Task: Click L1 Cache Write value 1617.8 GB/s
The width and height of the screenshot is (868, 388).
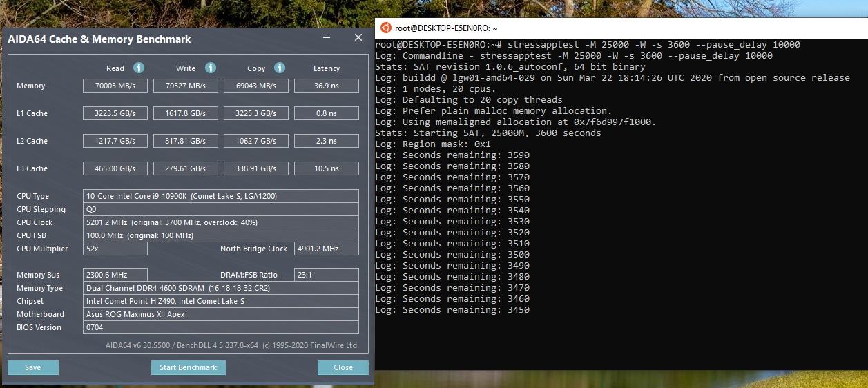Action: (x=186, y=113)
